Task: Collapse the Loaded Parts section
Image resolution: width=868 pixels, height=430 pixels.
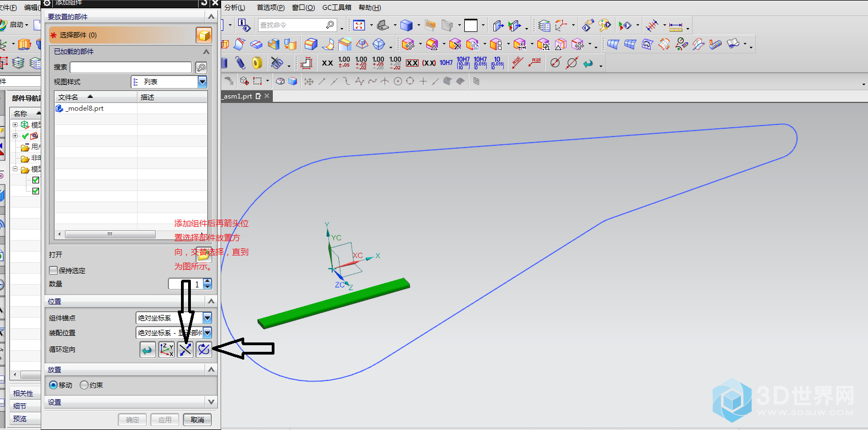Action: tap(206, 51)
